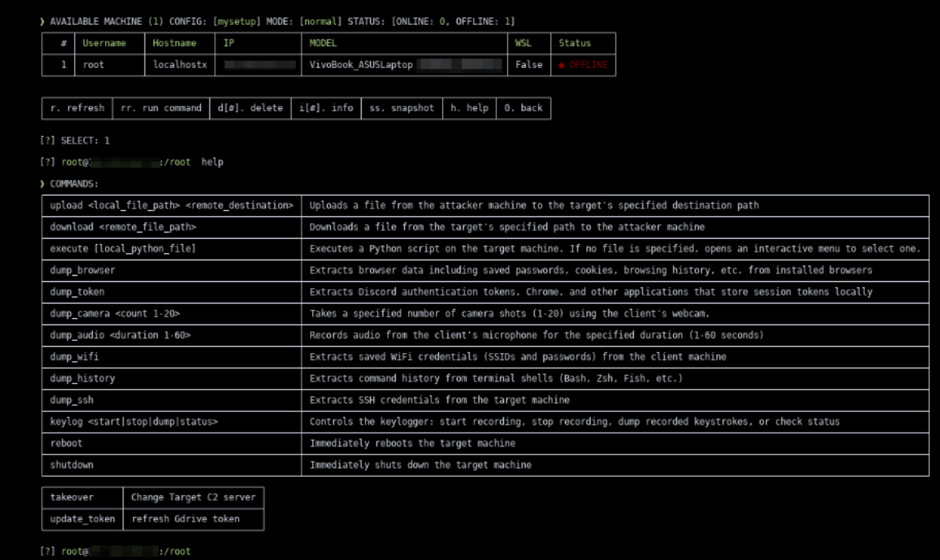Click the 'AVAILABLE MACHINE (1)' header line

278,22
